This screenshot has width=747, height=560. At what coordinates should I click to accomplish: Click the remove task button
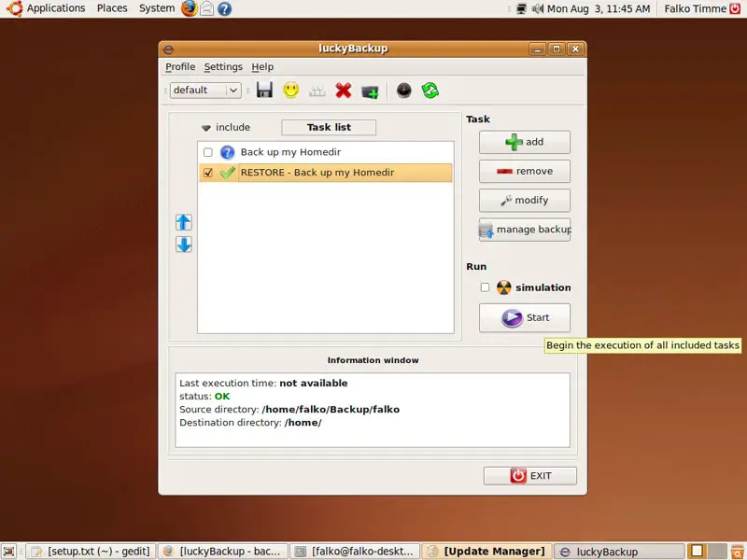(524, 171)
